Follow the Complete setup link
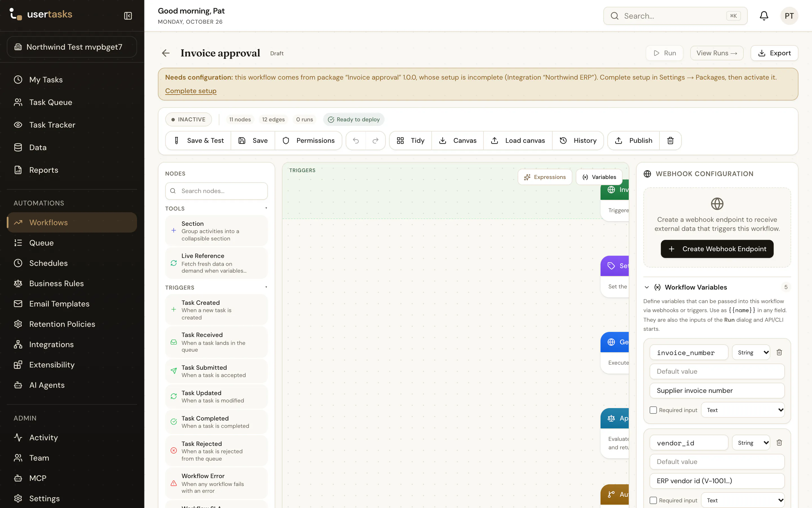 191,91
